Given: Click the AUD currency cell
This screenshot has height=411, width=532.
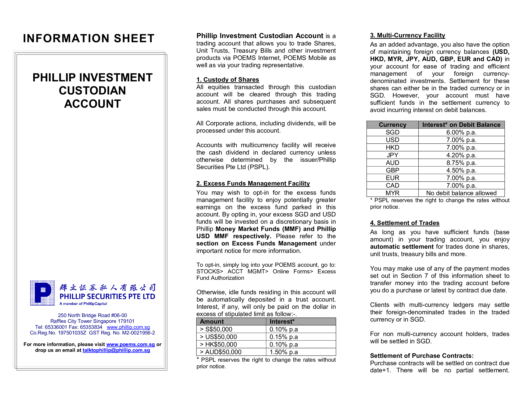Looking at the screenshot, I should 392,163.
